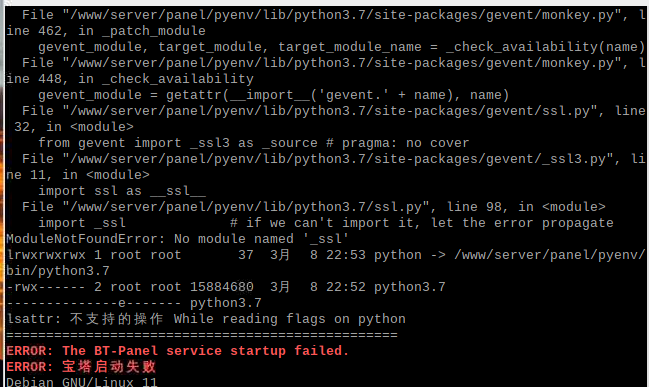The height and width of the screenshot is (387, 649).
Task: Click the python3.7 file size 15884680
Action: tap(221, 287)
